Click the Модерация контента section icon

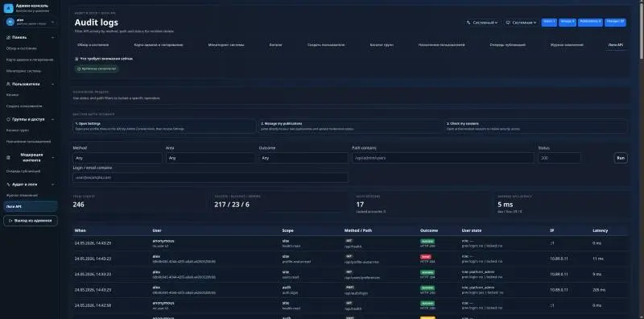(x=8, y=157)
